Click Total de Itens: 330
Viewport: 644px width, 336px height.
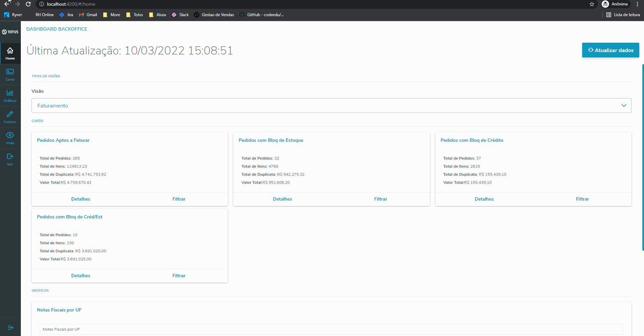(x=57, y=243)
